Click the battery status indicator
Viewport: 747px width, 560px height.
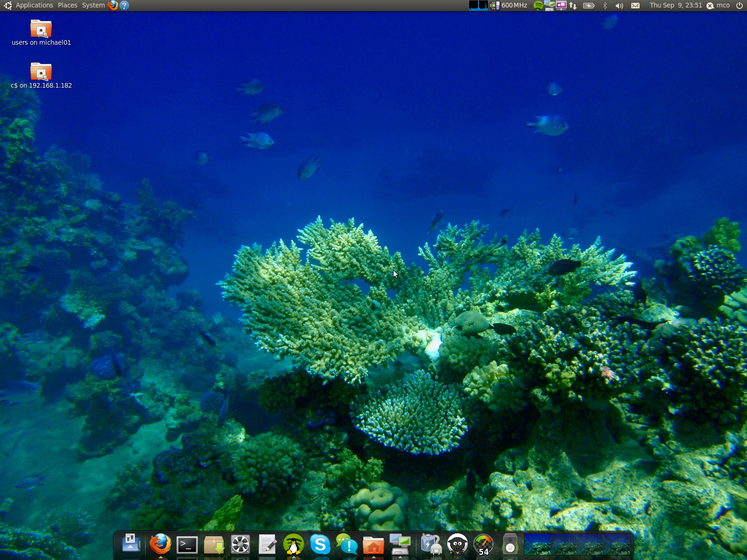click(589, 6)
